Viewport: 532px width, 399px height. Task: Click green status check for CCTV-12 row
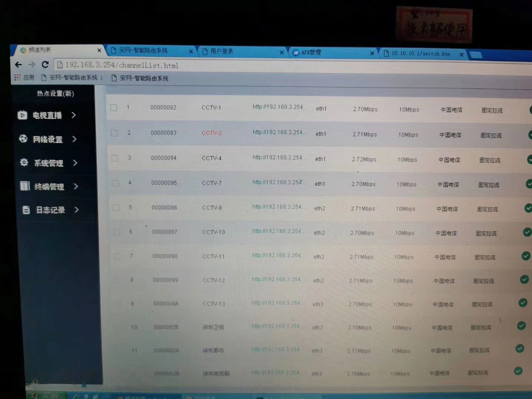(524, 279)
